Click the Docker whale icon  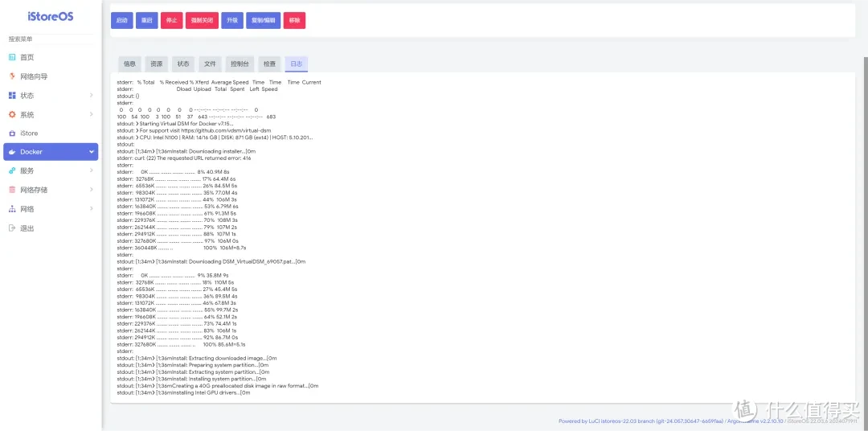(12, 152)
